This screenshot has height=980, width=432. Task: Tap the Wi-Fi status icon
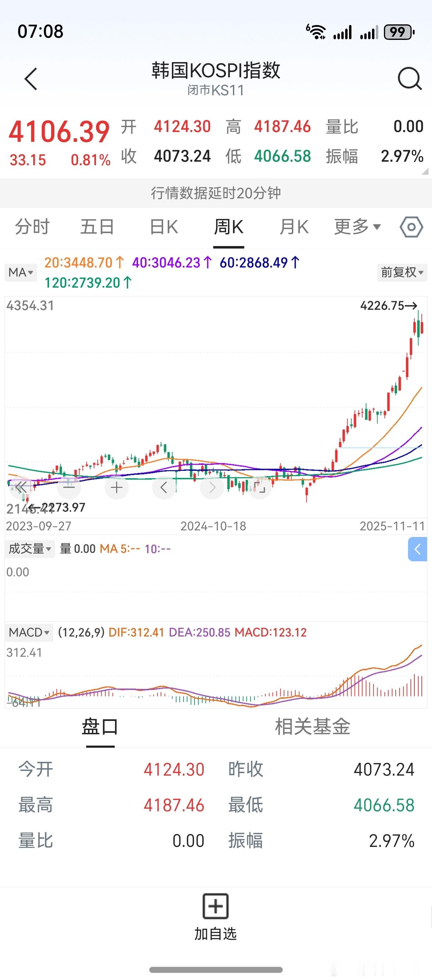pos(316,31)
